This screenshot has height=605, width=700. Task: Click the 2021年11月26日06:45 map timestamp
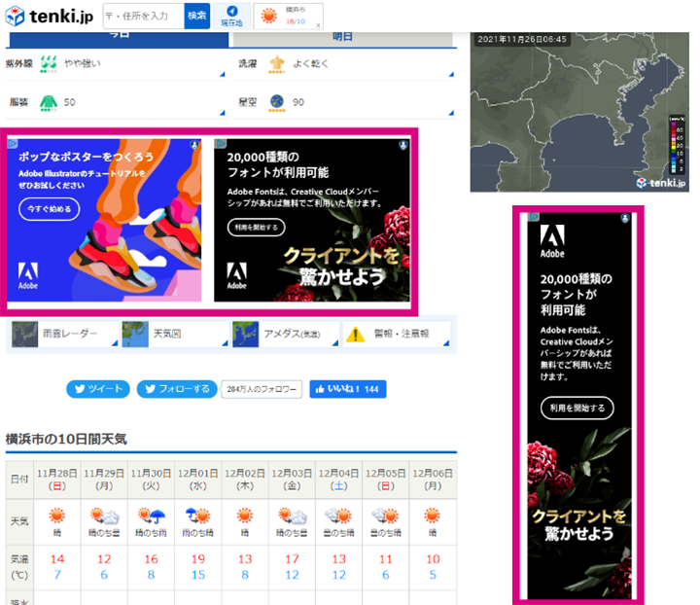click(x=522, y=39)
